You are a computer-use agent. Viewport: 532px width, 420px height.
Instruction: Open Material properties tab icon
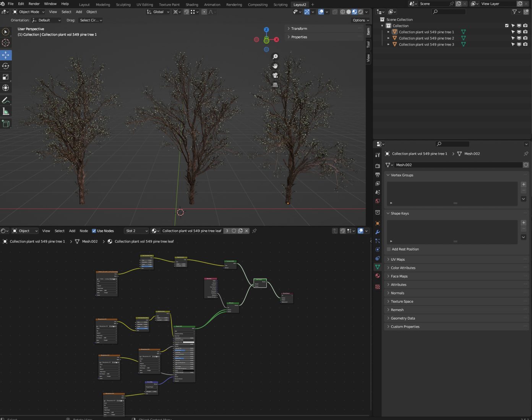coord(378,276)
